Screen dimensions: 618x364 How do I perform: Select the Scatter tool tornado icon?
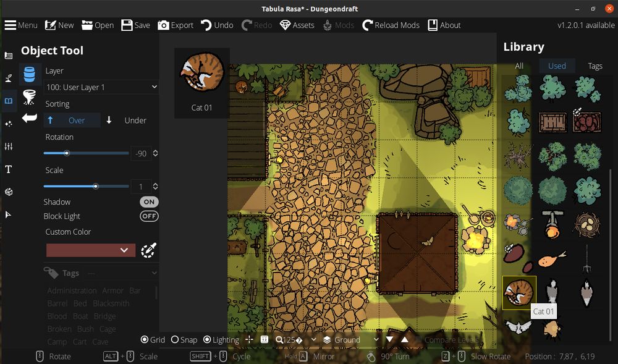(29, 97)
